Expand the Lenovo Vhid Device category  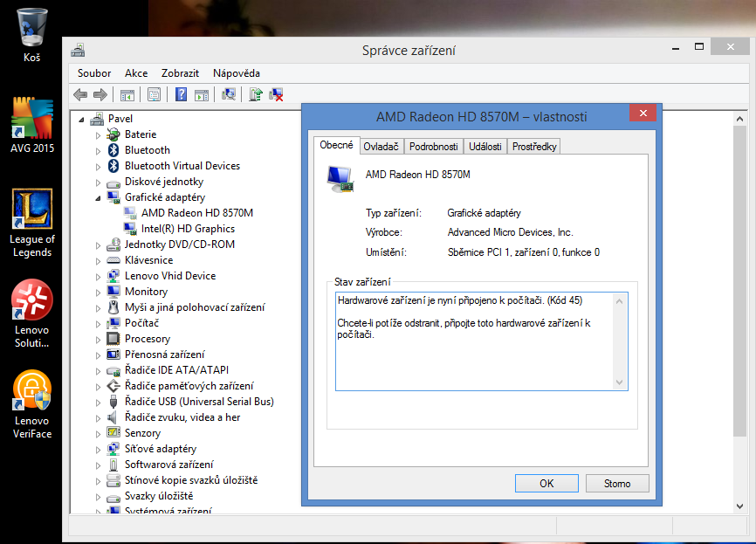(98, 276)
